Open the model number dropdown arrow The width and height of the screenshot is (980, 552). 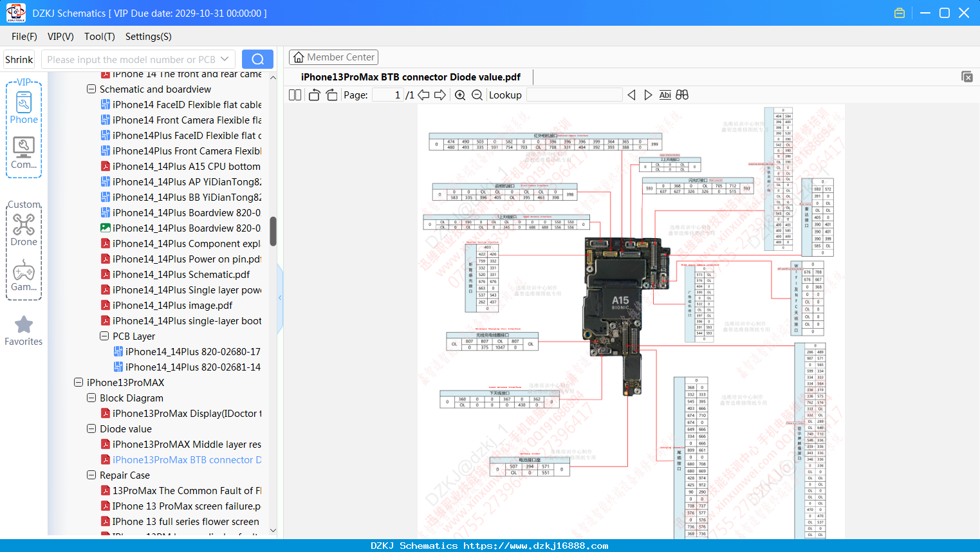[225, 59]
